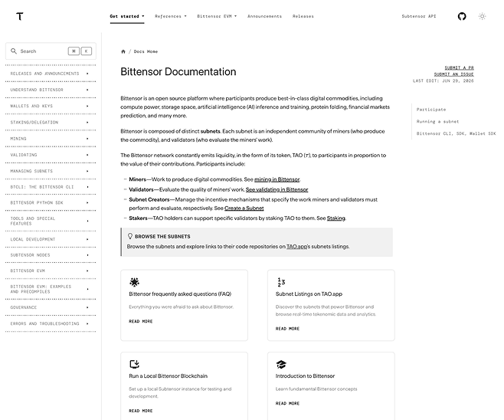Jump to Running a subnet section
The height and width of the screenshot is (420, 504).
coord(437,122)
